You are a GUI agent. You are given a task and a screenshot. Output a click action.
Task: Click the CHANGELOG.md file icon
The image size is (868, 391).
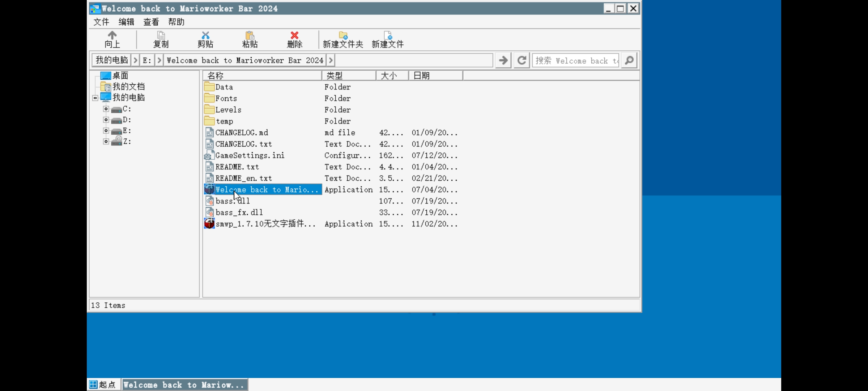(209, 133)
